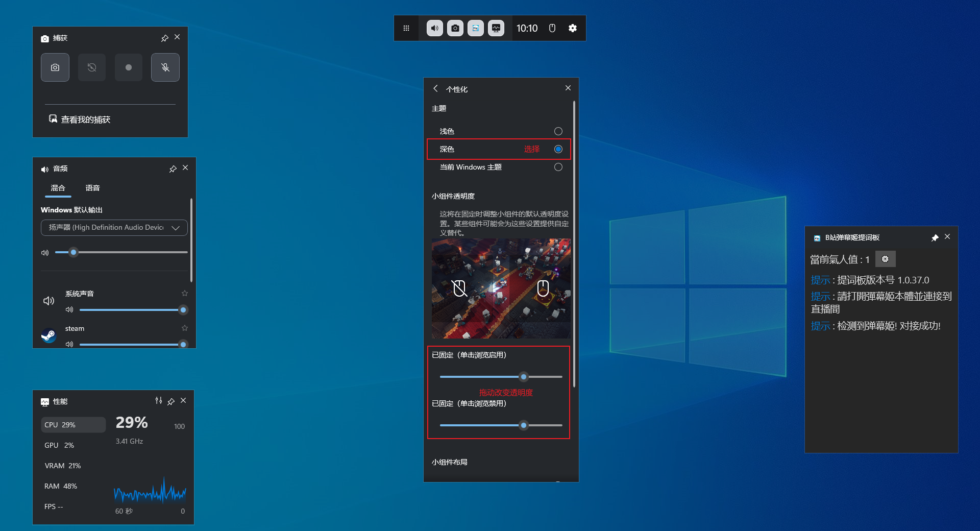This screenshot has width=980, height=531.
Task: Select the 当前 Windows 主题 radio button
Action: (x=558, y=167)
